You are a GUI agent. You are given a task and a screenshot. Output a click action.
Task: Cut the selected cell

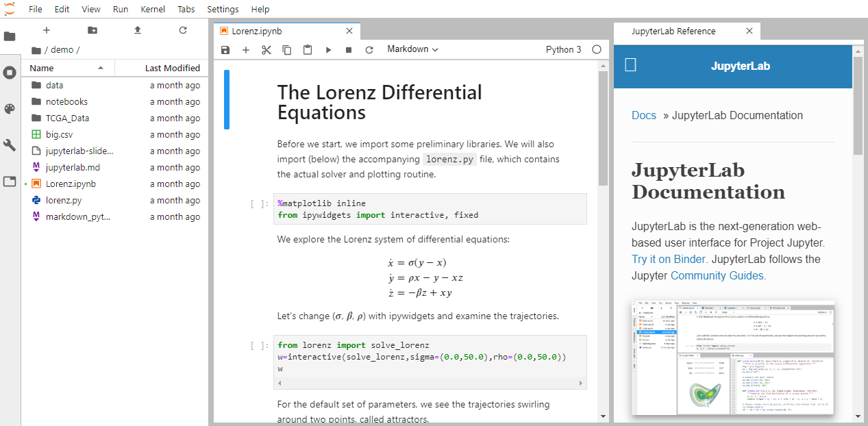click(x=266, y=50)
